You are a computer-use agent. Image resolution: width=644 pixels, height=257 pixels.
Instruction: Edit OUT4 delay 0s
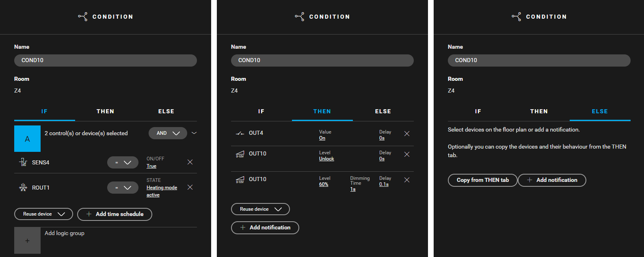(382, 138)
